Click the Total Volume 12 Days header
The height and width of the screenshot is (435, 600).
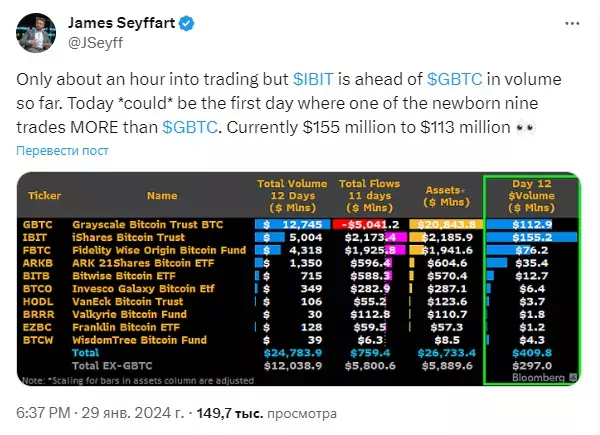(x=292, y=196)
